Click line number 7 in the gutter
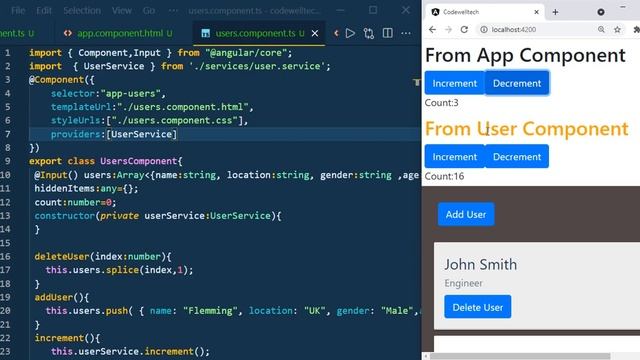The image size is (640, 360). [x=8, y=134]
